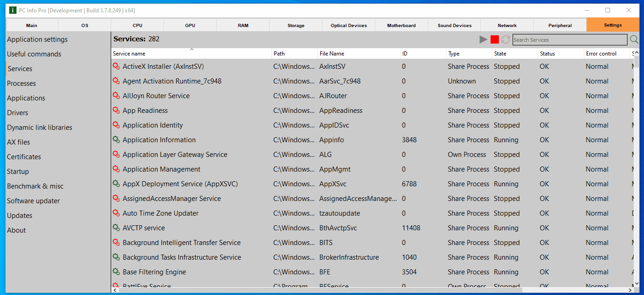Click gear icon of Background Intelligent Transfer Service
Screen dimensions: 644x295
[x=116, y=243]
